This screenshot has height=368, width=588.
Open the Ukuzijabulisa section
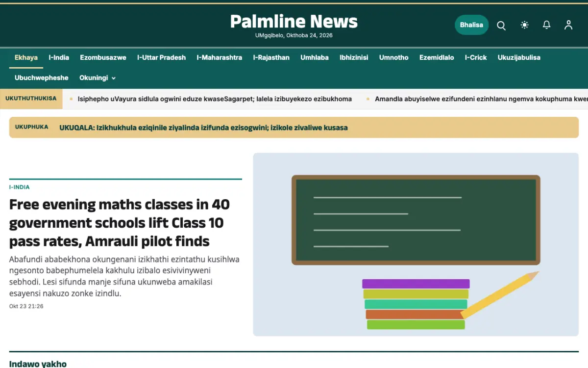(x=519, y=57)
